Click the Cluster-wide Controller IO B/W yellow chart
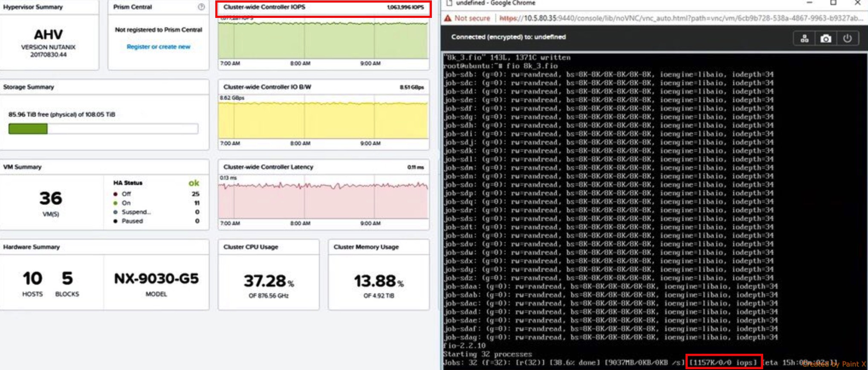Image resolution: width=868 pixels, height=370 pixels. pyautogui.click(x=323, y=120)
